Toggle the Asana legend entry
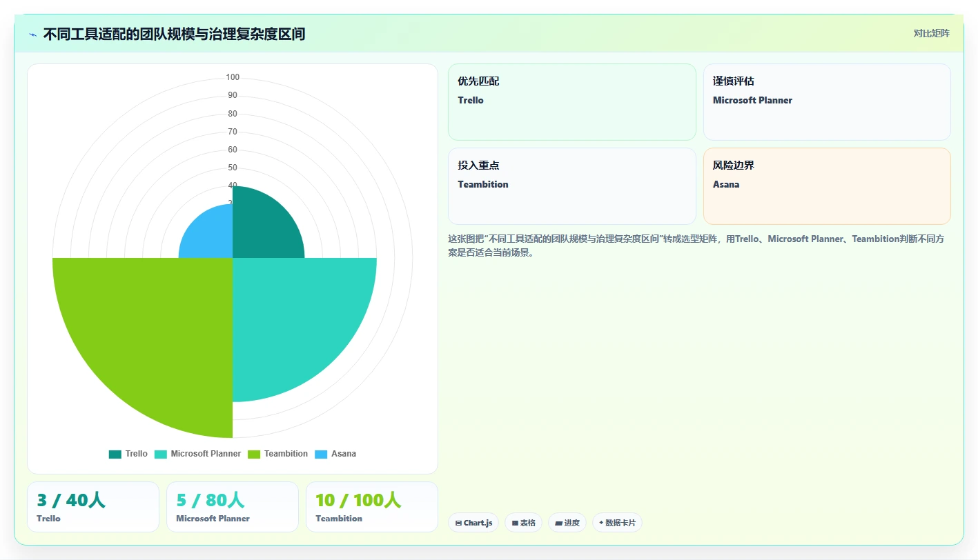The height and width of the screenshot is (560, 978). (x=335, y=454)
